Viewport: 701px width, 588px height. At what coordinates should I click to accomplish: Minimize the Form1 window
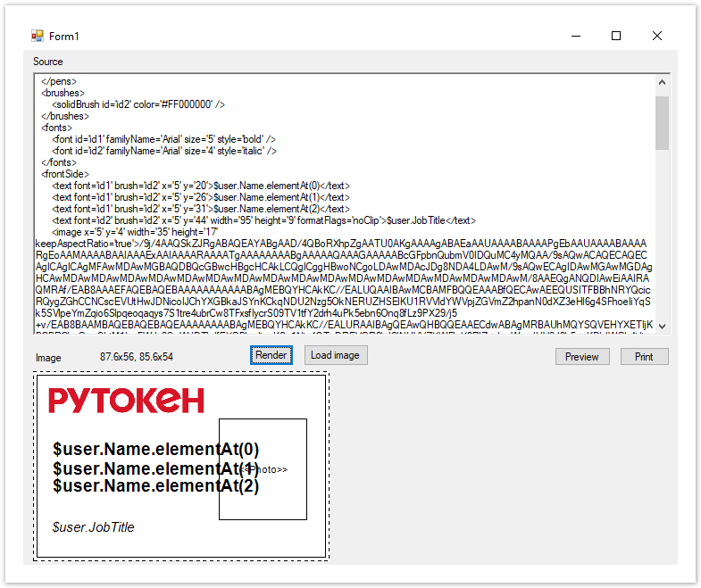(574, 36)
